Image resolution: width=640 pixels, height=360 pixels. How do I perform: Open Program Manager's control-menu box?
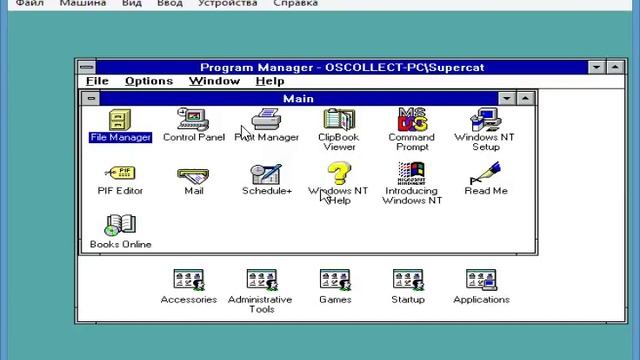tap(87, 67)
